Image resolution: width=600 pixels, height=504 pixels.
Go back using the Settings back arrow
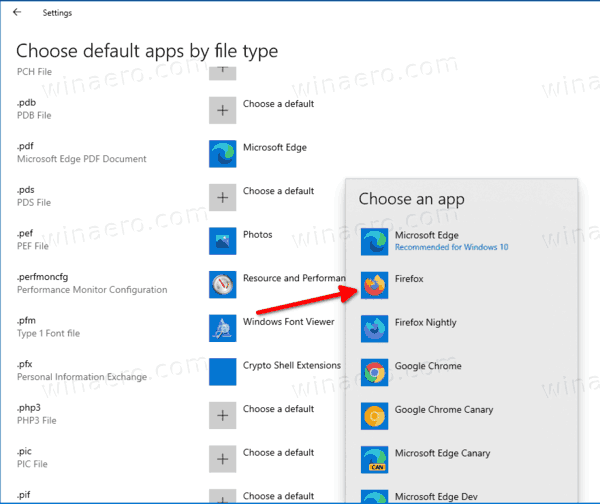pos(17,12)
